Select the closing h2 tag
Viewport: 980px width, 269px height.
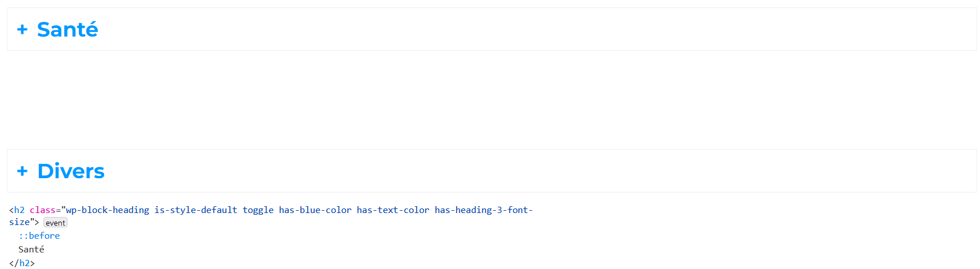coord(22,263)
